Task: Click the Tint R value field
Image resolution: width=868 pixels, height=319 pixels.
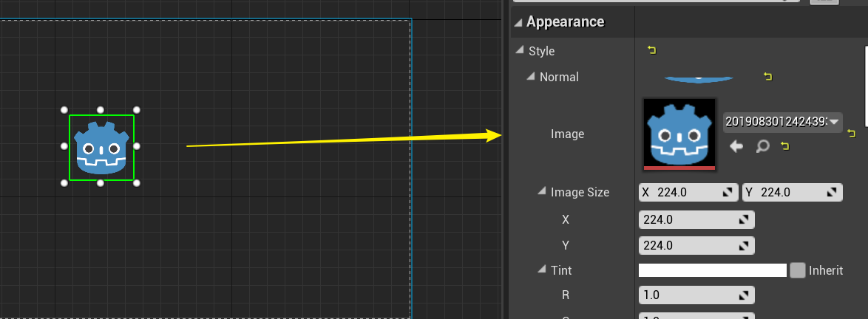Action: (x=696, y=295)
